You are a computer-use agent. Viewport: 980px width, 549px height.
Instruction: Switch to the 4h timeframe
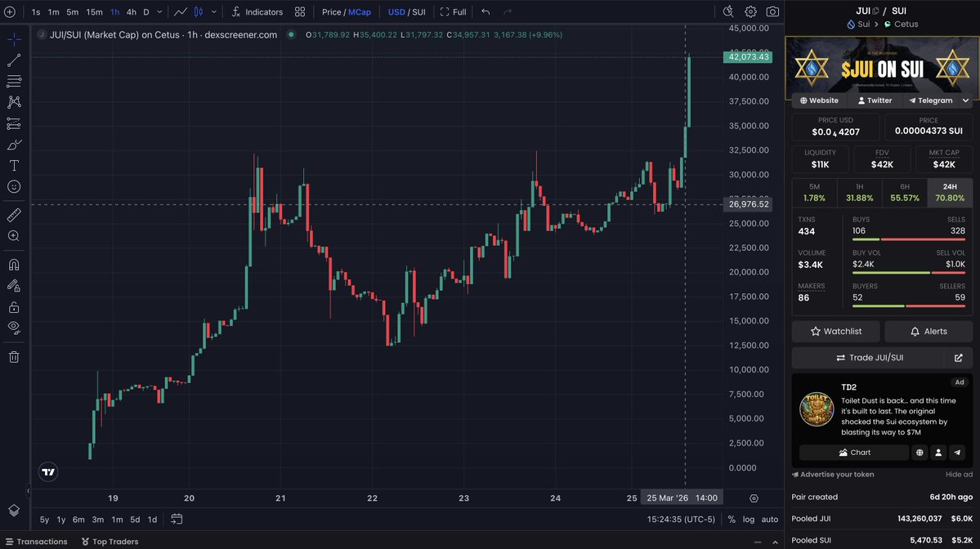132,12
